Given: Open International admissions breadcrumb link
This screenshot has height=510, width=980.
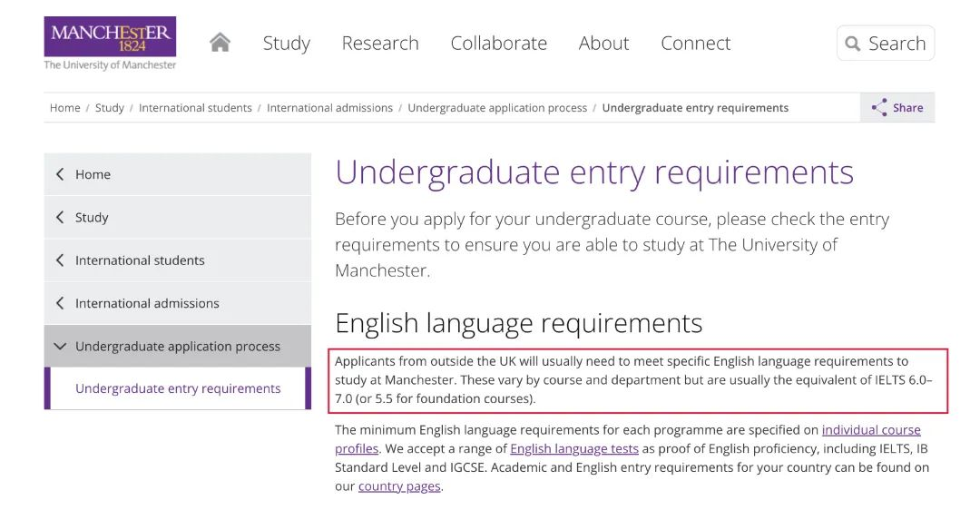Looking at the screenshot, I should pos(330,107).
